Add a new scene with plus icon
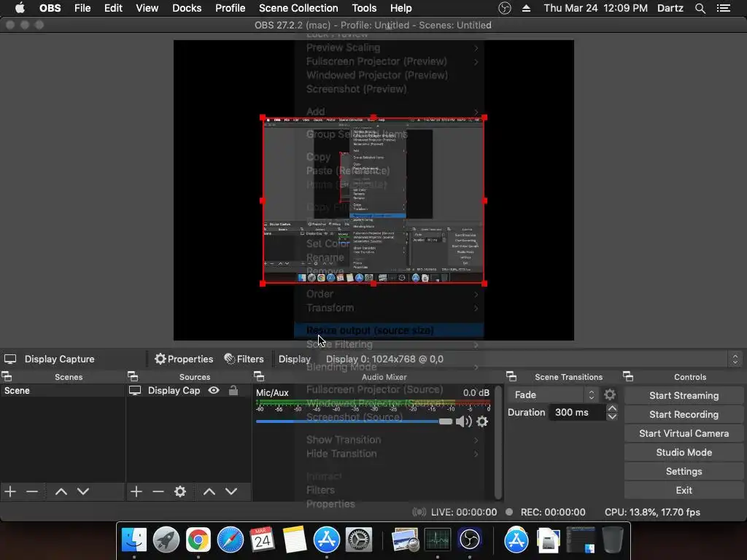The width and height of the screenshot is (747, 560). 10,491
